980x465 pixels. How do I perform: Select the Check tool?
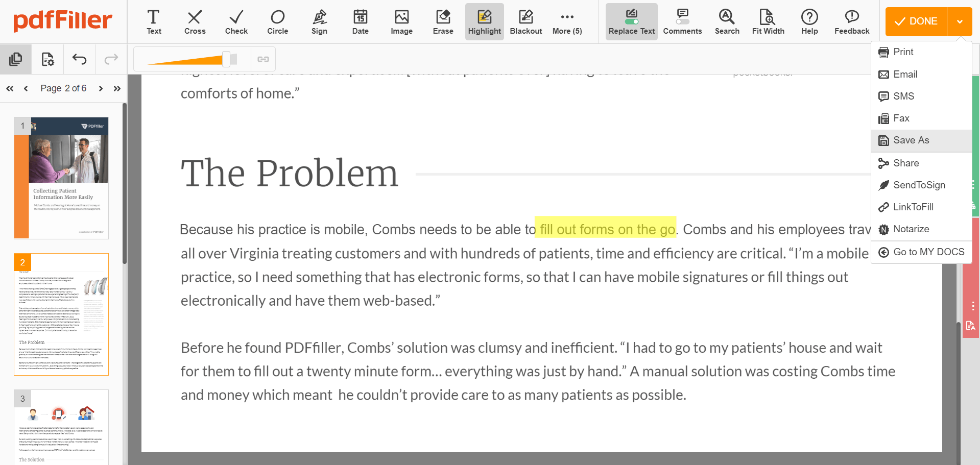(236, 21)
